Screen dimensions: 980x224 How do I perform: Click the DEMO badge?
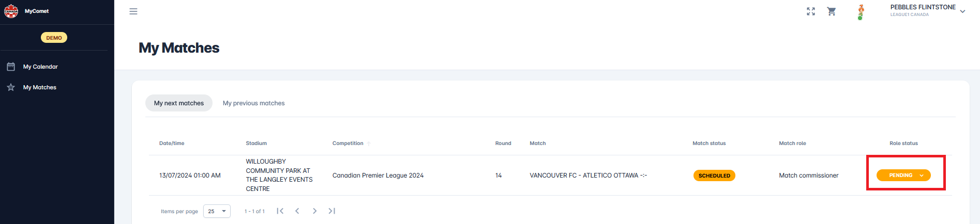54,38
